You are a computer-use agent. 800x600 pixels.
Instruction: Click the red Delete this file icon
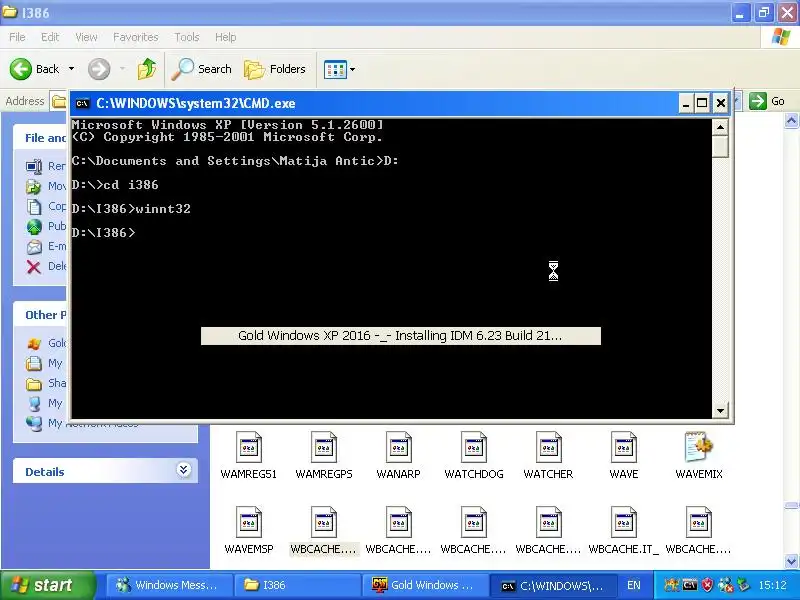[34, 266]
